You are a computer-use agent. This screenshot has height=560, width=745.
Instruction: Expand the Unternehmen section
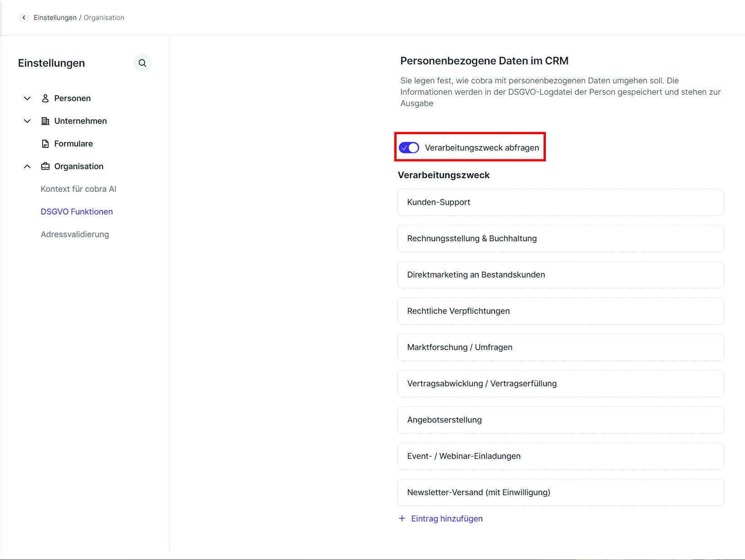click(27, 121)
